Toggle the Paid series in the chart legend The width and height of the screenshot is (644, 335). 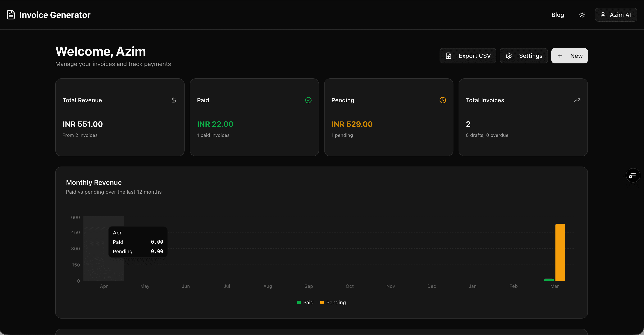click(x=305, y=302)
